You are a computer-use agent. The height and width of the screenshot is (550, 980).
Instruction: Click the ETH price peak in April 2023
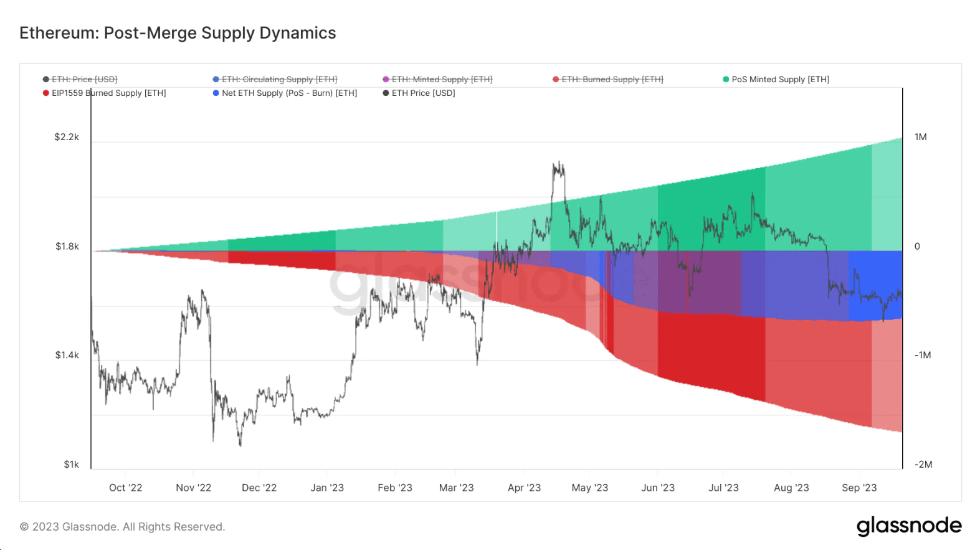click(x=559, y=163)
